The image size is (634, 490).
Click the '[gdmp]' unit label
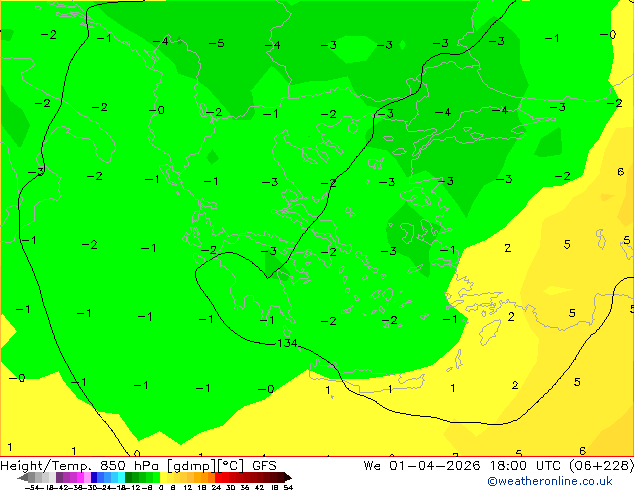coord(192,466)
